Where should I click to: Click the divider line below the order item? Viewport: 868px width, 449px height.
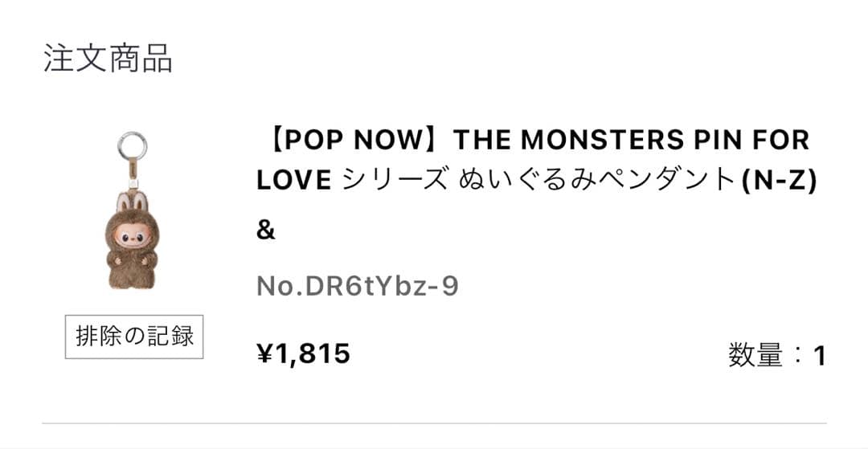pyautogui.click(x=434, y=422)
